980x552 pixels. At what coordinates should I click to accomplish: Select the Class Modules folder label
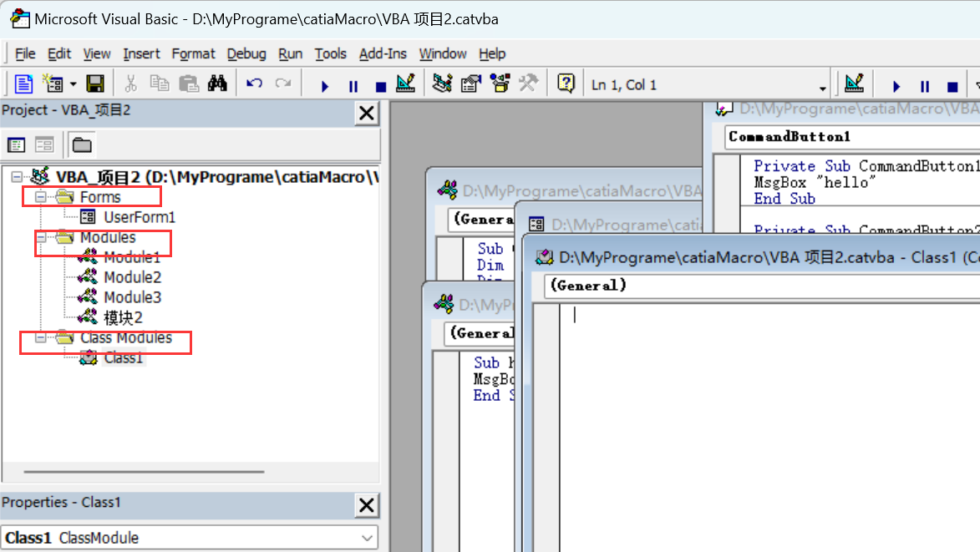point(125,337)
